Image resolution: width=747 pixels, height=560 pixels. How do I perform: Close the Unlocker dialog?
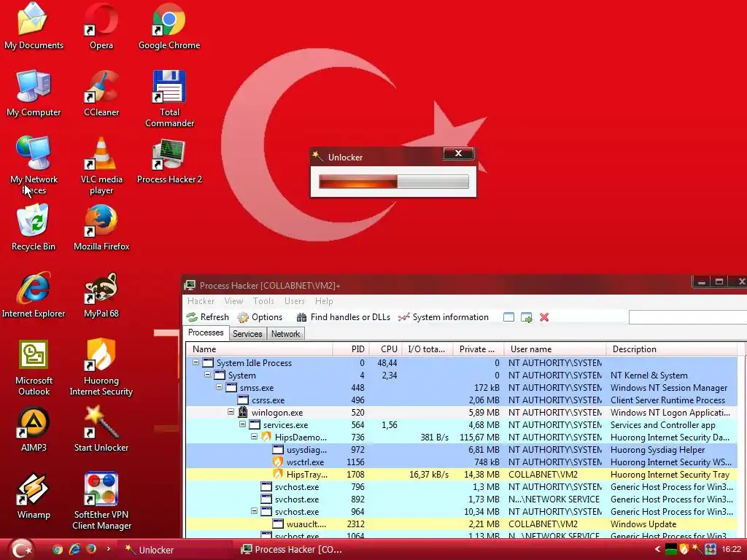[x=458, y=153]
